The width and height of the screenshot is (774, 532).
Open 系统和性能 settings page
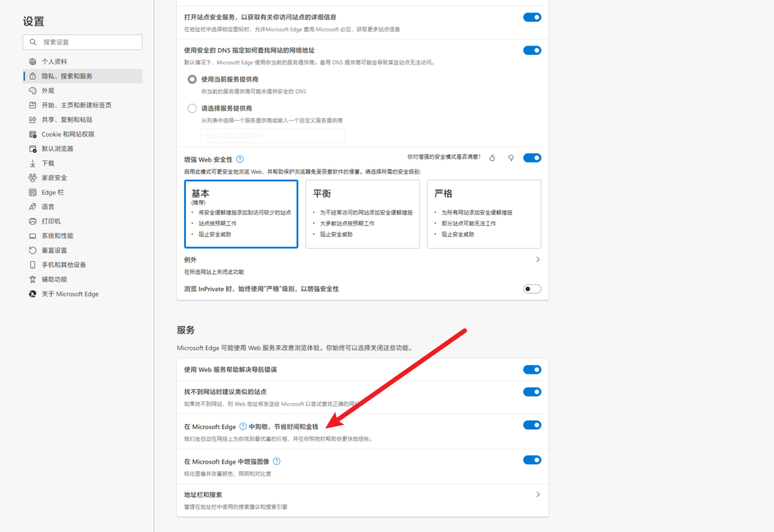tap(57, 236)
